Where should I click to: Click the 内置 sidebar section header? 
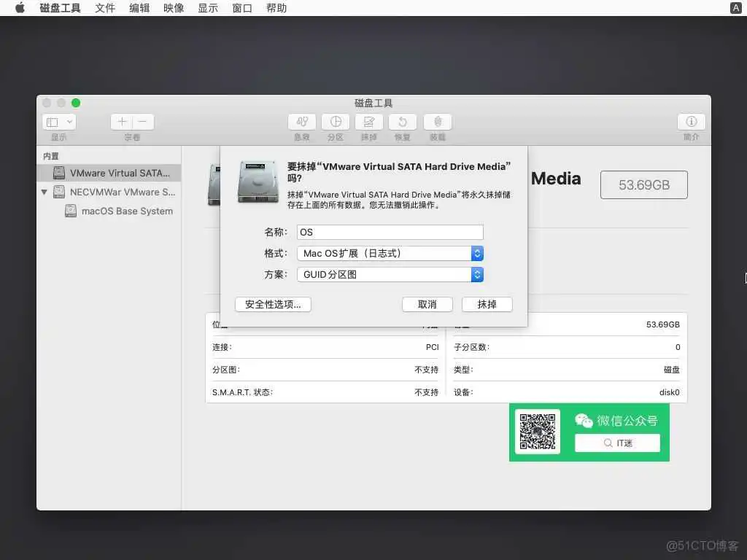tap(51, 156)
